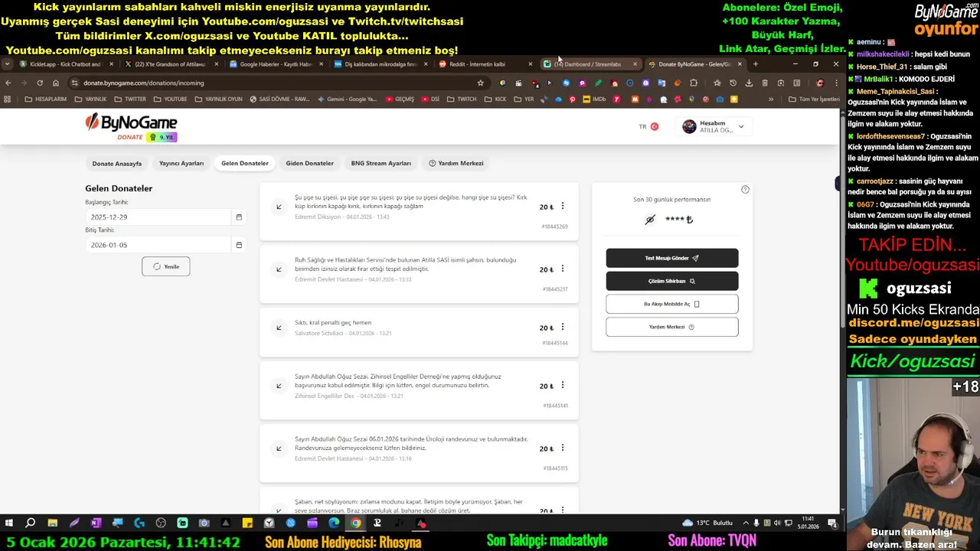Click the SASİ DÖVME bookmark
This screenshot has width=980, height=551.
pyautogui.click(x=279, y=99)
